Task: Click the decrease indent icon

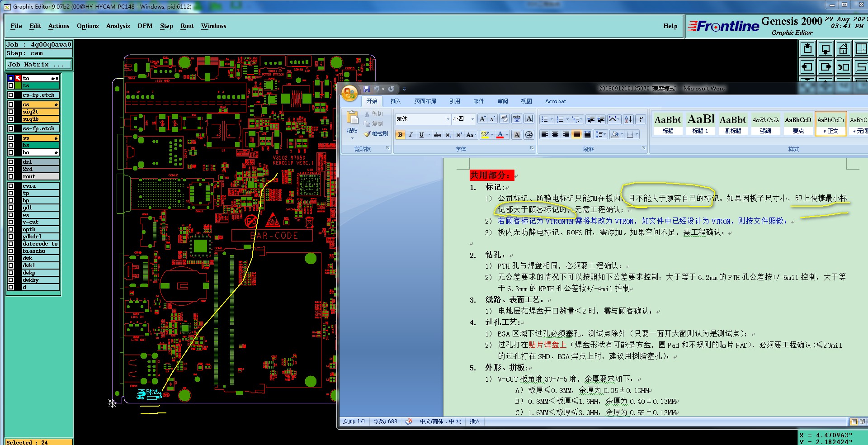Action: tap(591, 119)
